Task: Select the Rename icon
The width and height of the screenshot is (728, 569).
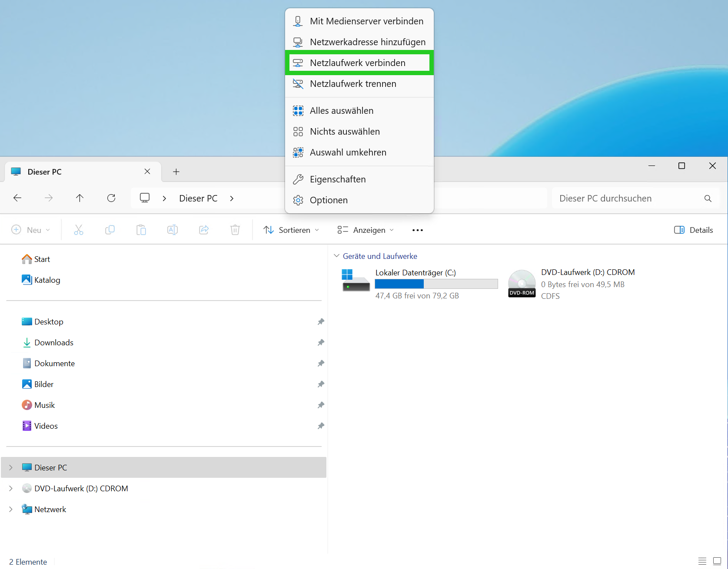Action: (x=173, y=230)
